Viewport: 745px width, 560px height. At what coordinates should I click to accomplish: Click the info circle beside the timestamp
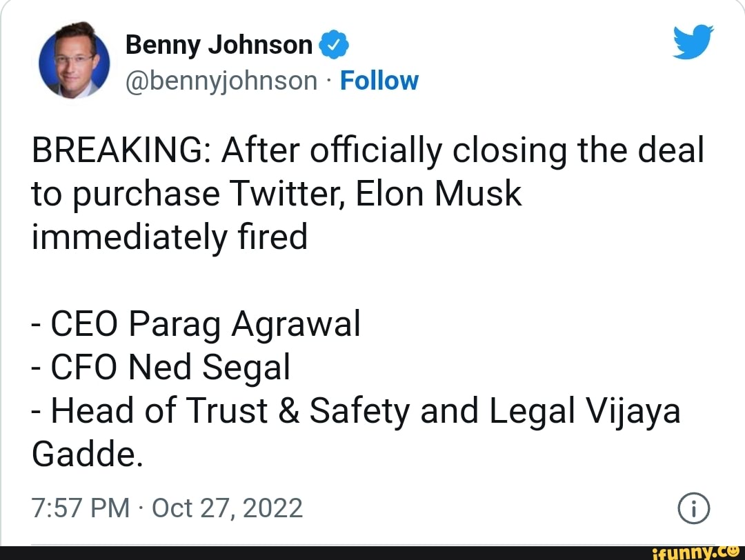point(693,508)
